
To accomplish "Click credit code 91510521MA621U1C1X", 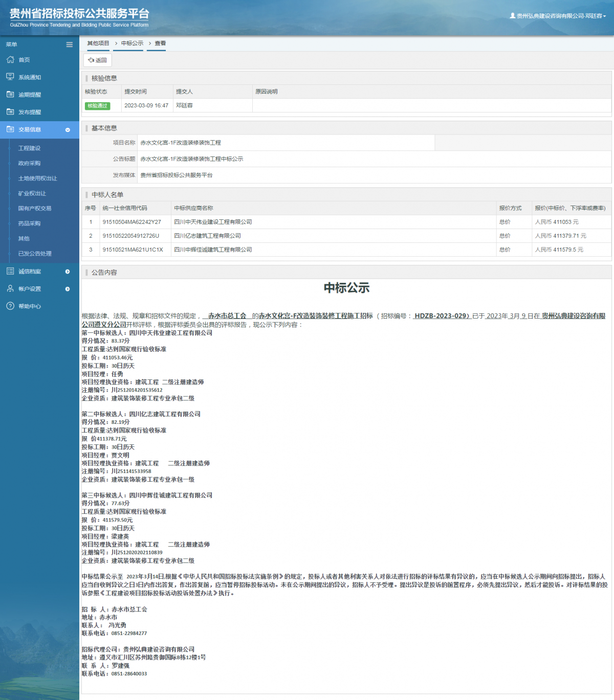I will 133,250.
